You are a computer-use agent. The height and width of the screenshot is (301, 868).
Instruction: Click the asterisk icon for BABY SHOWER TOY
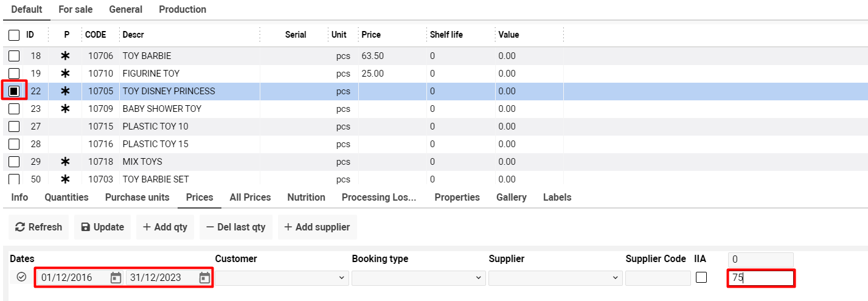(x=66, y=109)
